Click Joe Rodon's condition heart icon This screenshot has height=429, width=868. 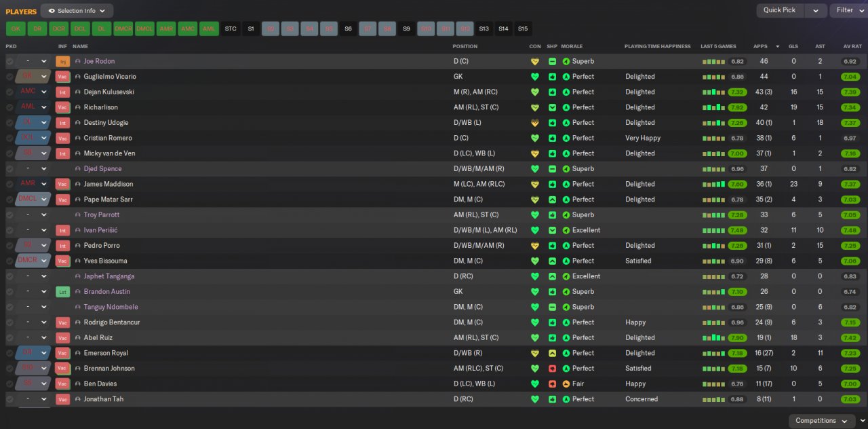pos(535,61)
